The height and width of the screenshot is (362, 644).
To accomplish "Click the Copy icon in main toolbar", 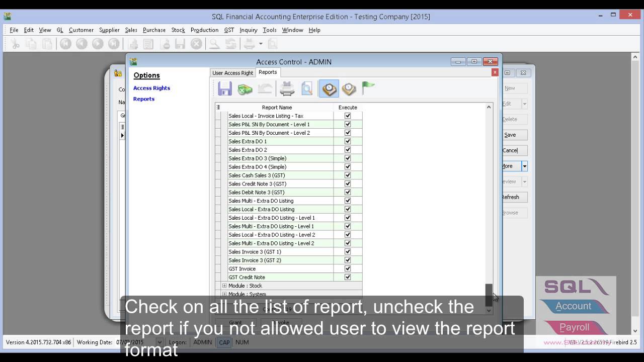I will [31, 44].
